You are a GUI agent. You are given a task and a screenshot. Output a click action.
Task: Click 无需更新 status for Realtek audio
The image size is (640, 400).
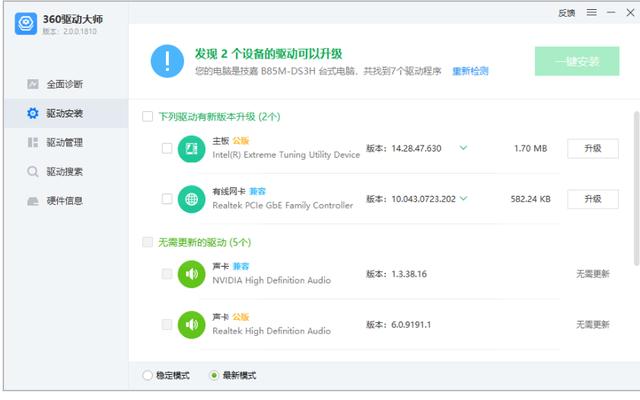593,324
